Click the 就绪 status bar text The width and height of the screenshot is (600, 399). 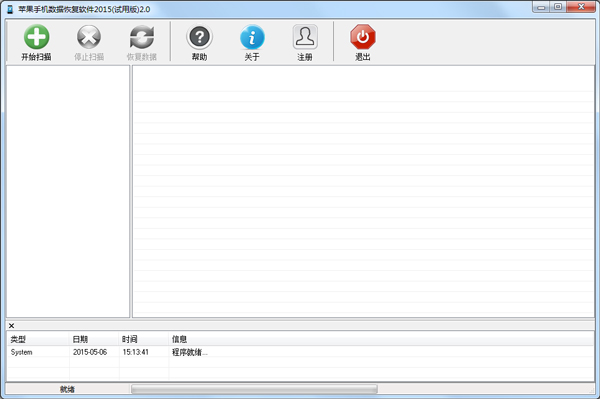pyautogui.click(x=67, y=389)
